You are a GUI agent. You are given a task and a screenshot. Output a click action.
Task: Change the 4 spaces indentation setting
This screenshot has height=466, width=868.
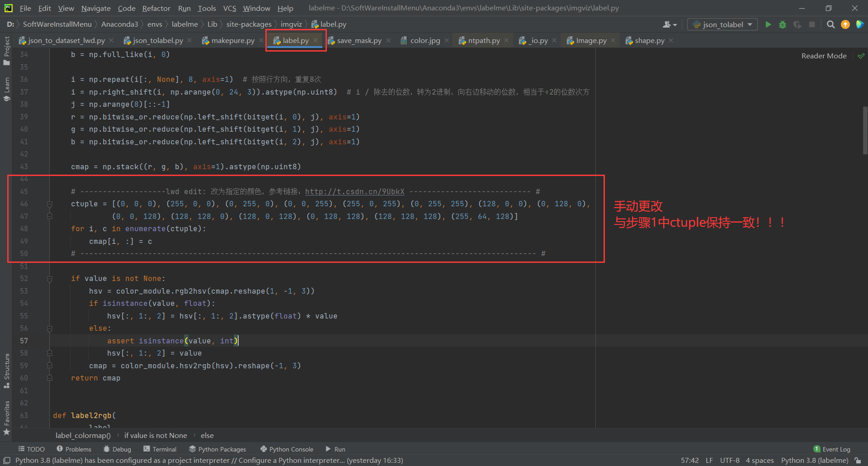[x=760, y=460]
